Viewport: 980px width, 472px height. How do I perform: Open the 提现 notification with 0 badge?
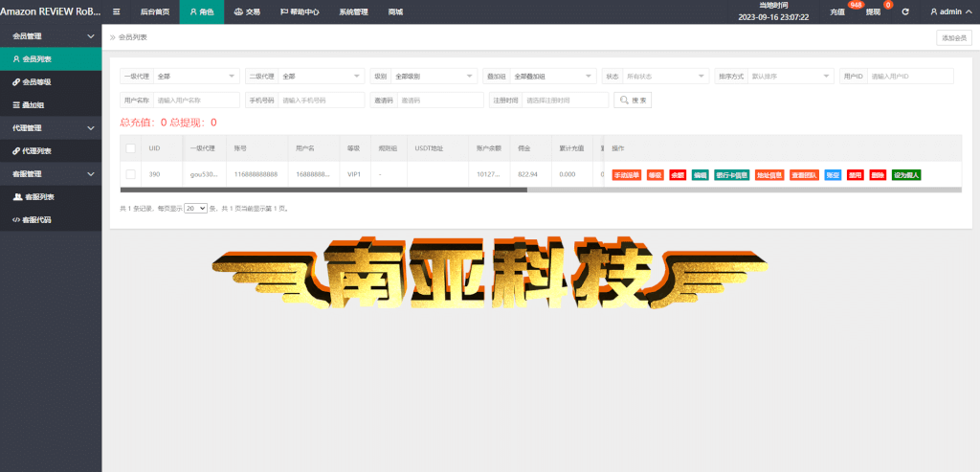click(x=873, y=11)
